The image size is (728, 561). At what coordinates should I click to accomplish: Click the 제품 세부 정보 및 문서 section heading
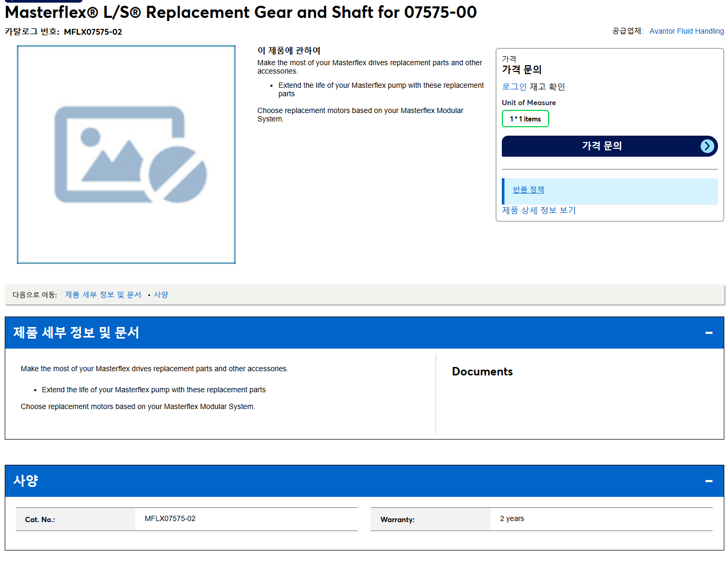point(76,333)
